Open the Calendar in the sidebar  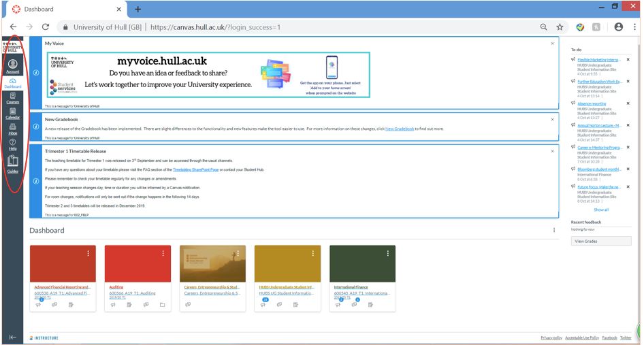(x=13, y=114)
